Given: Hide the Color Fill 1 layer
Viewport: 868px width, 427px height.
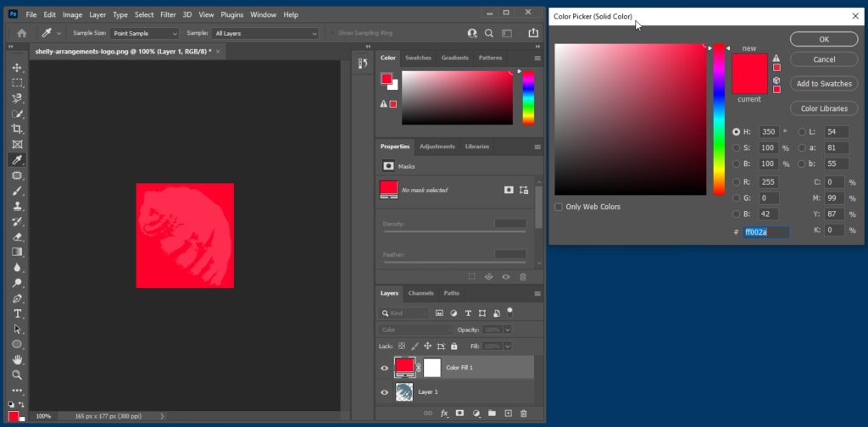Looking at the screenshot, I should pos(385,368).
